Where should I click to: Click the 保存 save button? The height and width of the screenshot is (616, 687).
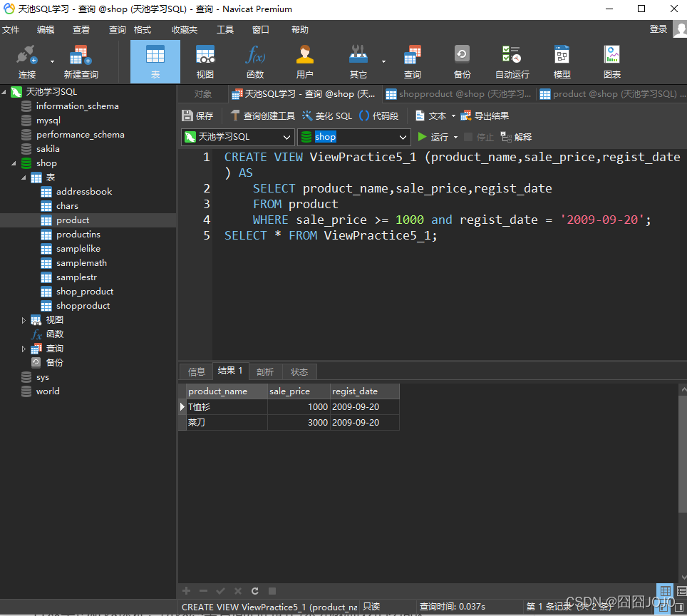(197, 115)
